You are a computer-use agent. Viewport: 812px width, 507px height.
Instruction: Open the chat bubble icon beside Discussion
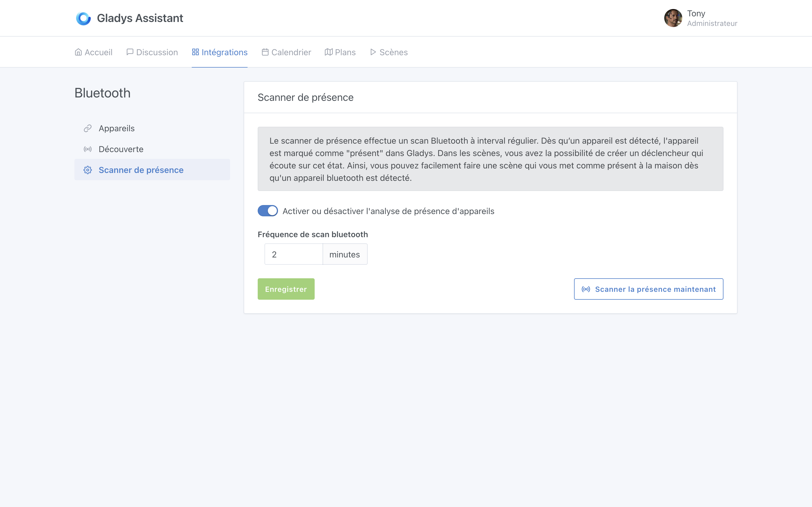coord(130,52)
